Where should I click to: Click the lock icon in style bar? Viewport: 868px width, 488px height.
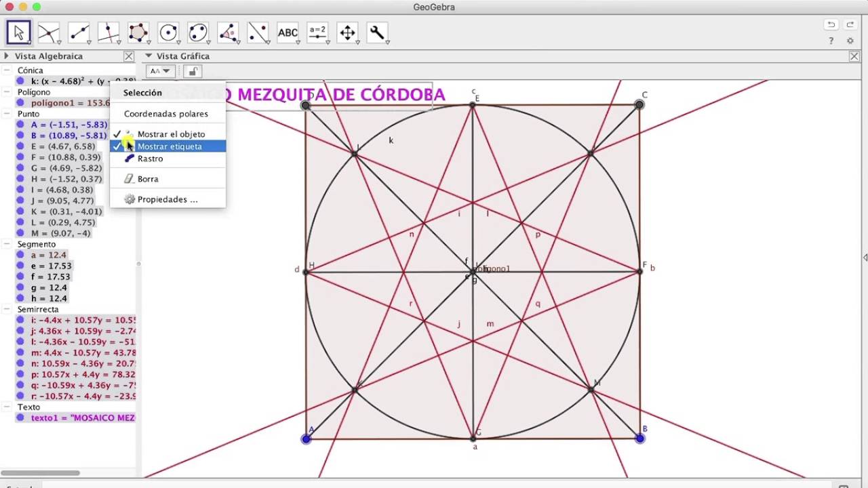[x=193, y=71]
